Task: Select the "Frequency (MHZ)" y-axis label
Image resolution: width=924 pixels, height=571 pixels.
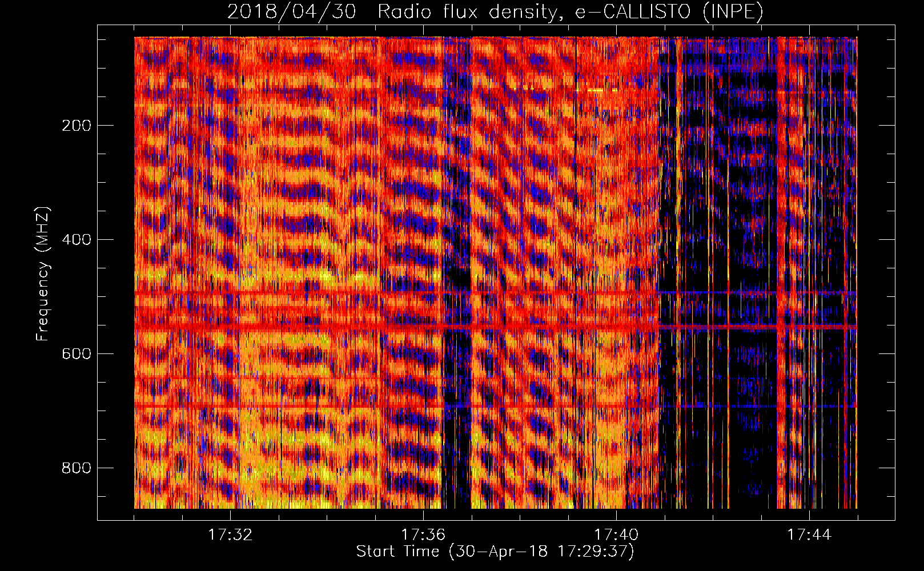Action: 43,274
